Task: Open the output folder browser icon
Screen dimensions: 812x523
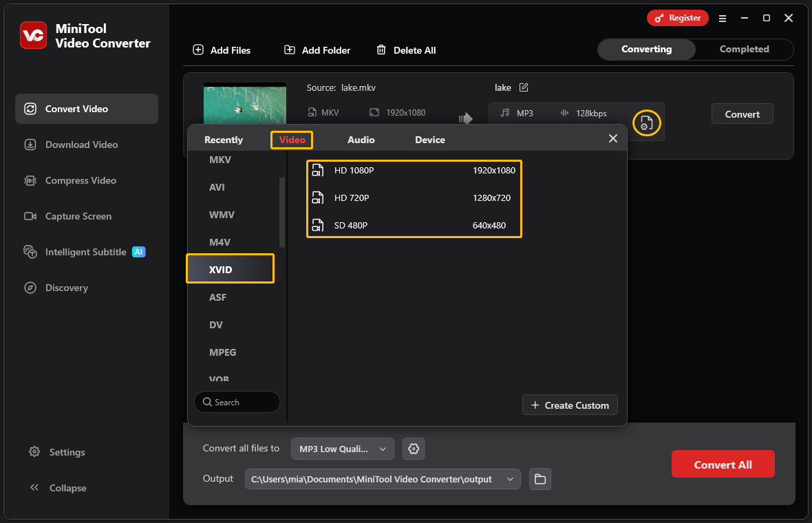Action: (x=540, y=479)
